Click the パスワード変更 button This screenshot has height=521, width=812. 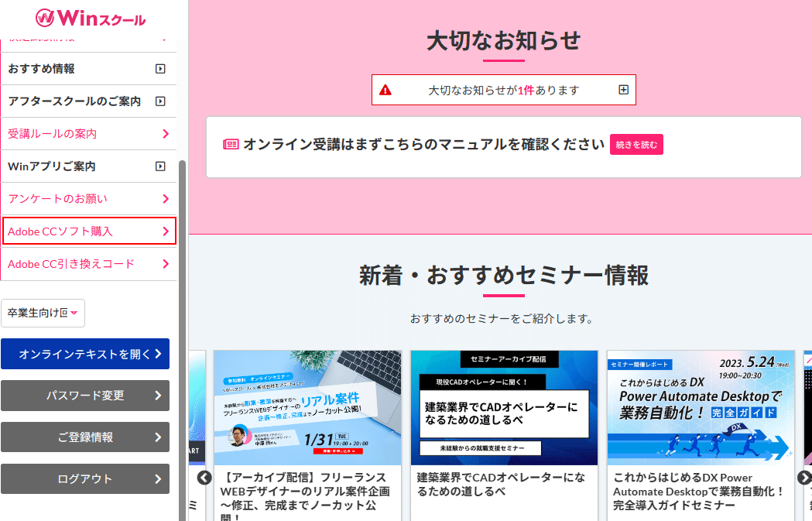coord(85,396)
